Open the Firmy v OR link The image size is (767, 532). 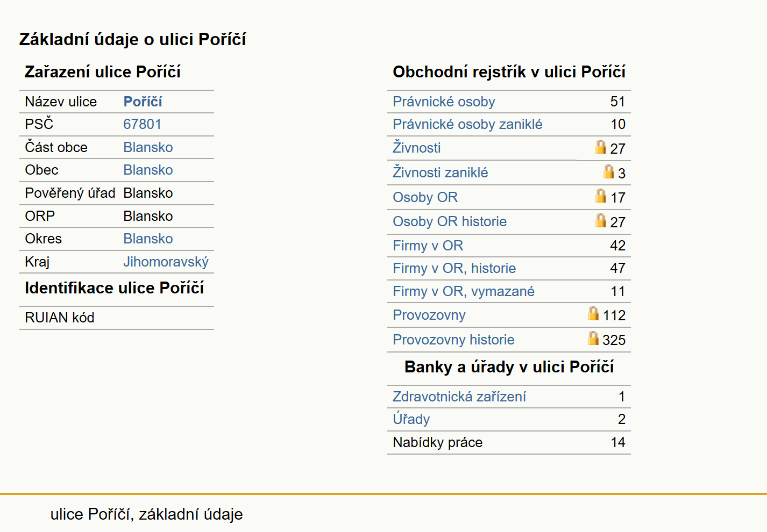428,246
